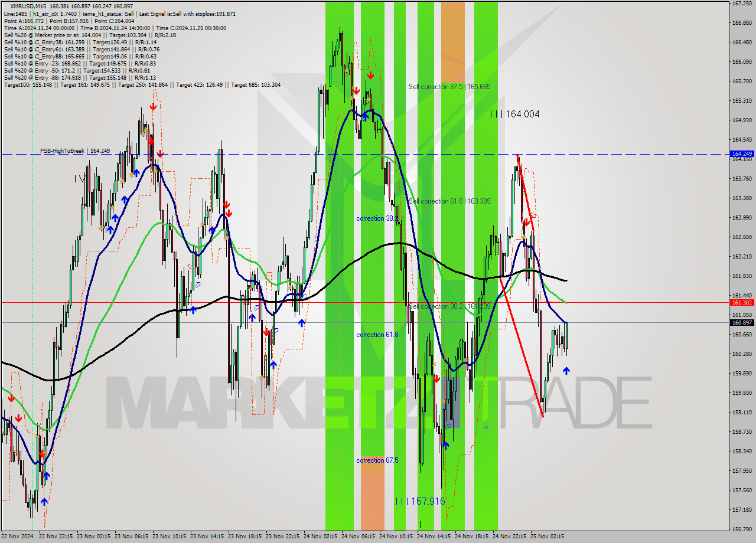The image size is (756, 543).
Task: Select the 'Sell %20 @ Entry -88: 174.618' line
Action: [x=80, y=77]
